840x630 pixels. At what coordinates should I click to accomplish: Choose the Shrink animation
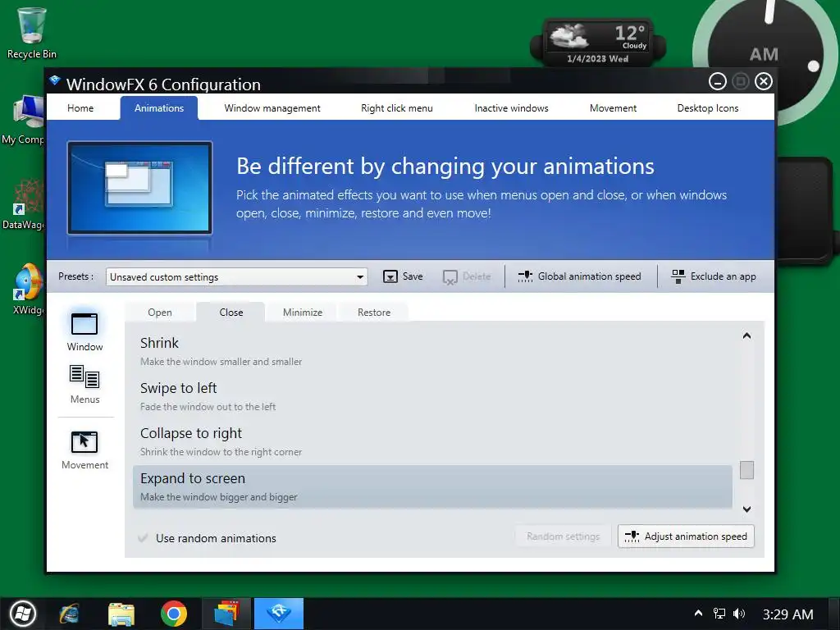(x=432, y=351)
